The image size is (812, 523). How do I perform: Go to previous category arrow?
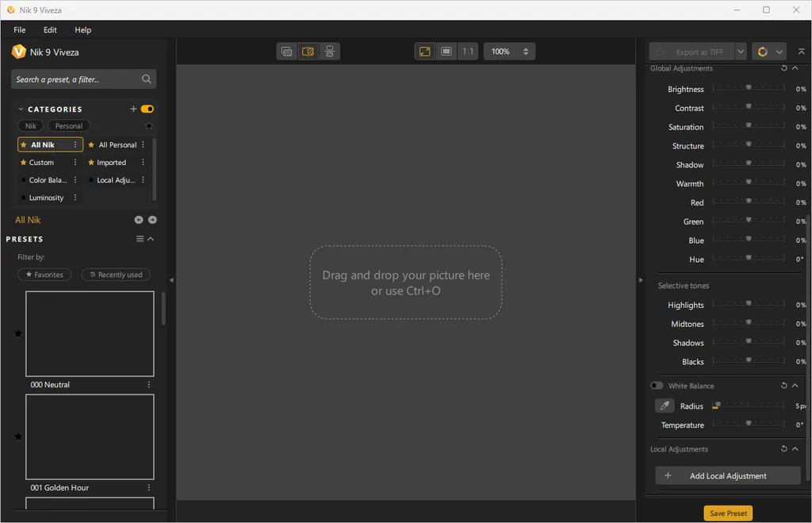coord(138,220)
